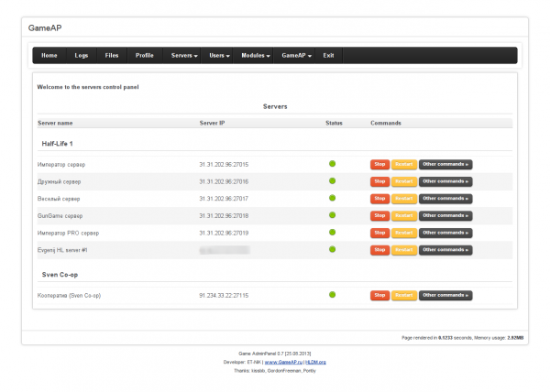Viewport: 550px width, 392px height.
Task: Expand the Modules dropdown menu
Action: click(256, 55)
